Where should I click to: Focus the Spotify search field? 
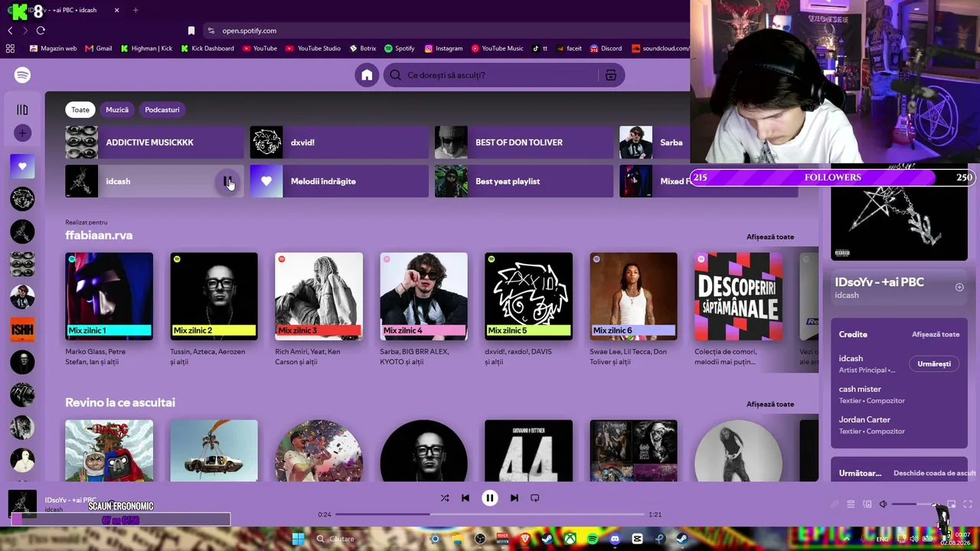coord(490,75)
